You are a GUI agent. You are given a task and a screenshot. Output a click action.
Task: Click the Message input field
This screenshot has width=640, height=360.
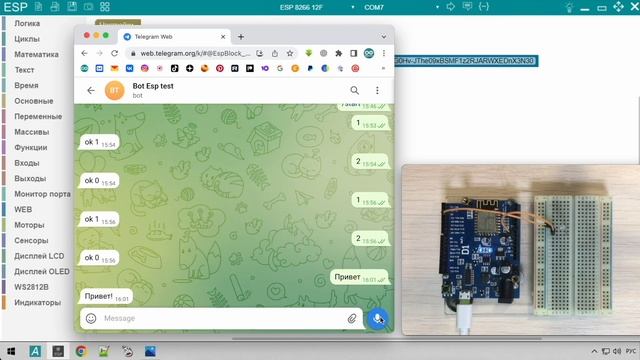[x=222, y=318]
